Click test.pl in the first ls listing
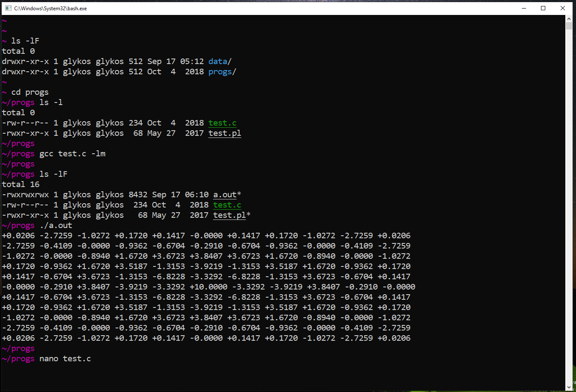This screenshot has width=576, height=392. [x=225, y=133]
